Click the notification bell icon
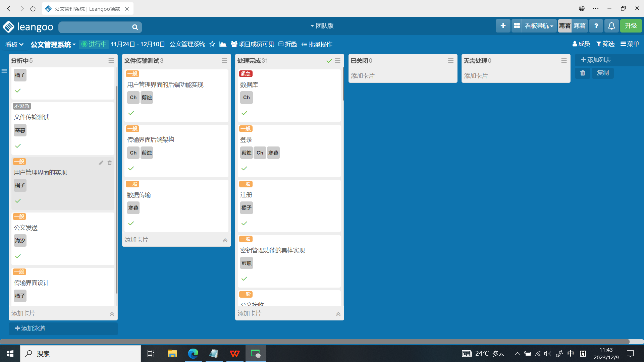 [x=611, y=26]
